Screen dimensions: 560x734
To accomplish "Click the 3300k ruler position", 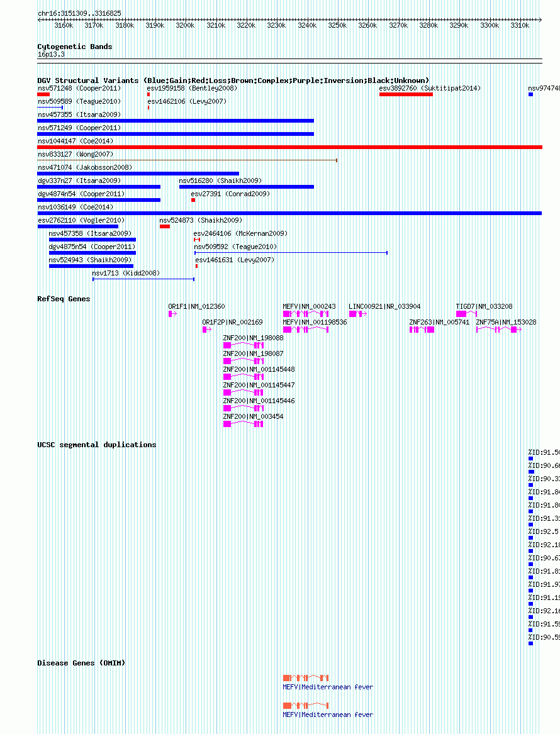I will (x=490, y=25).
